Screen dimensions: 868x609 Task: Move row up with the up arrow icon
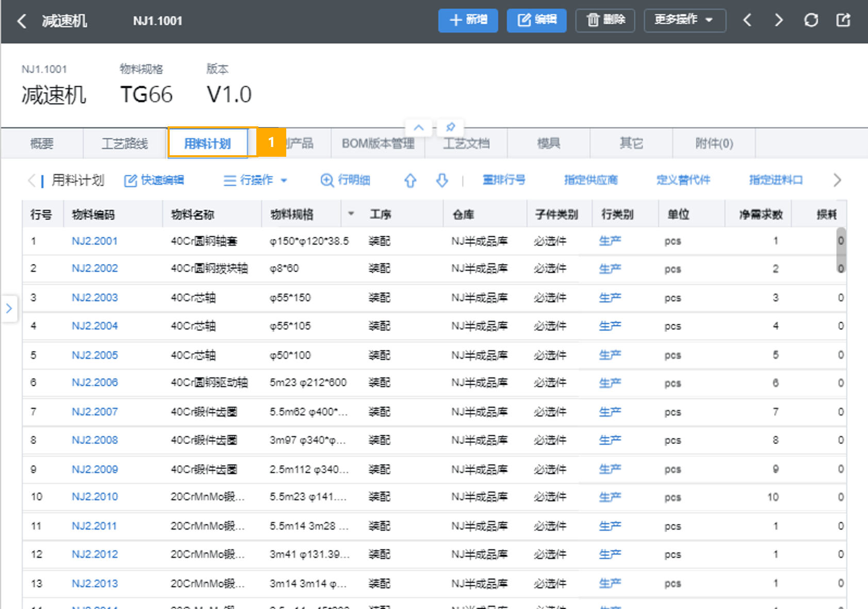tap(410, 180)
